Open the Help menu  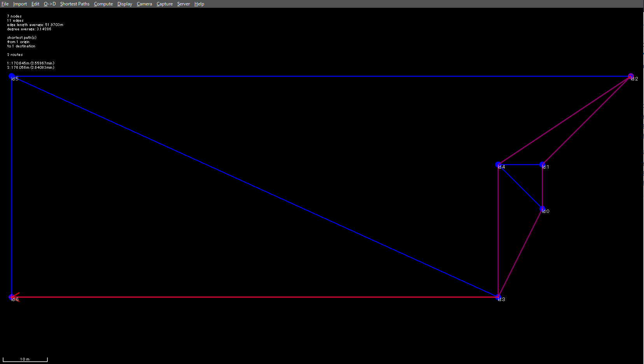pyautogui.click(x=199, y=4)
